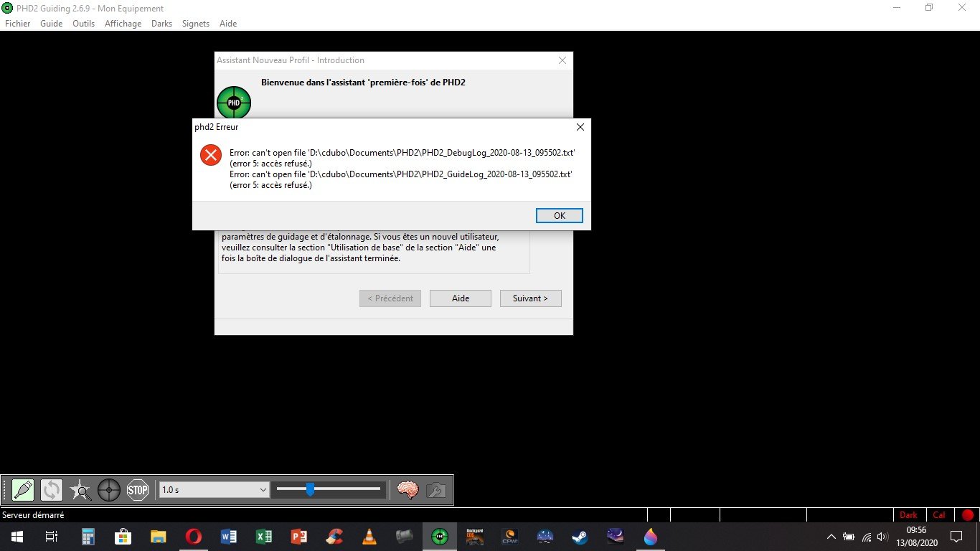Open the Calculator from the taskbar
The image size is (980, 551).
[88, 537]
